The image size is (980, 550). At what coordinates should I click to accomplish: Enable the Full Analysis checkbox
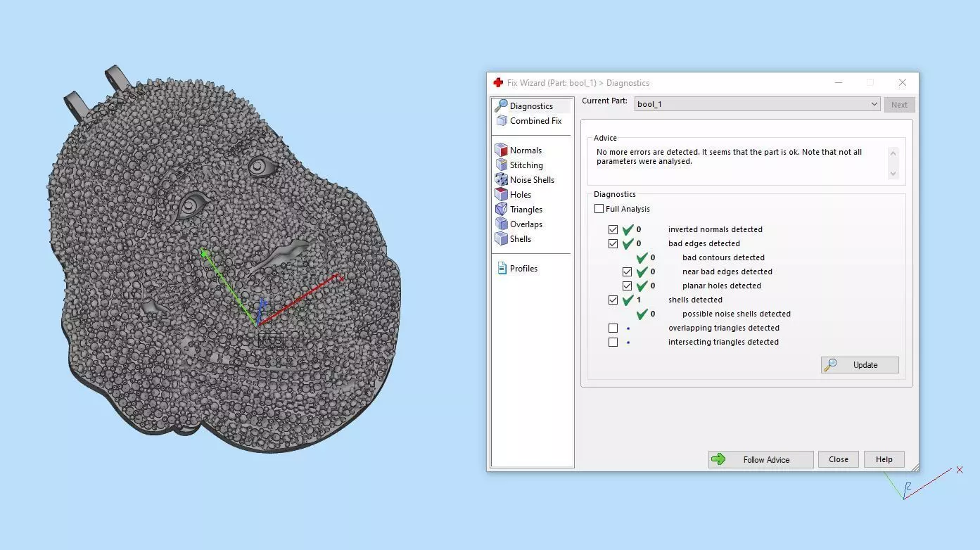click(x=599, y=209)
